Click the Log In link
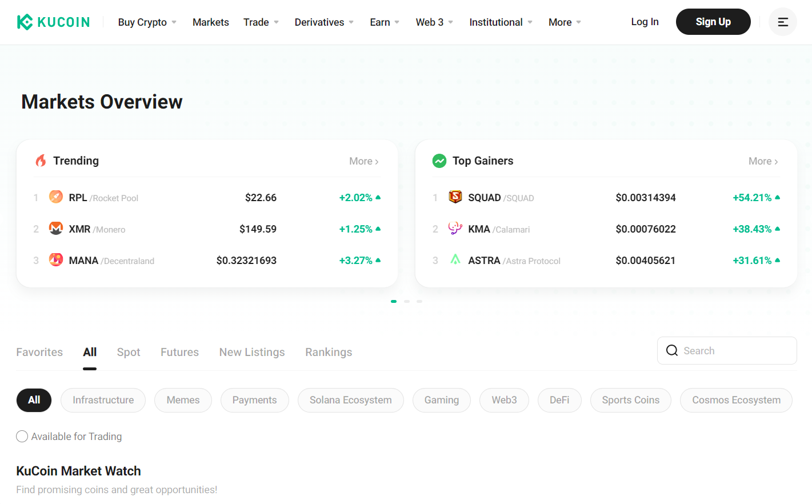812x504 pixels. pyautogui.click(x=645, y=22)
